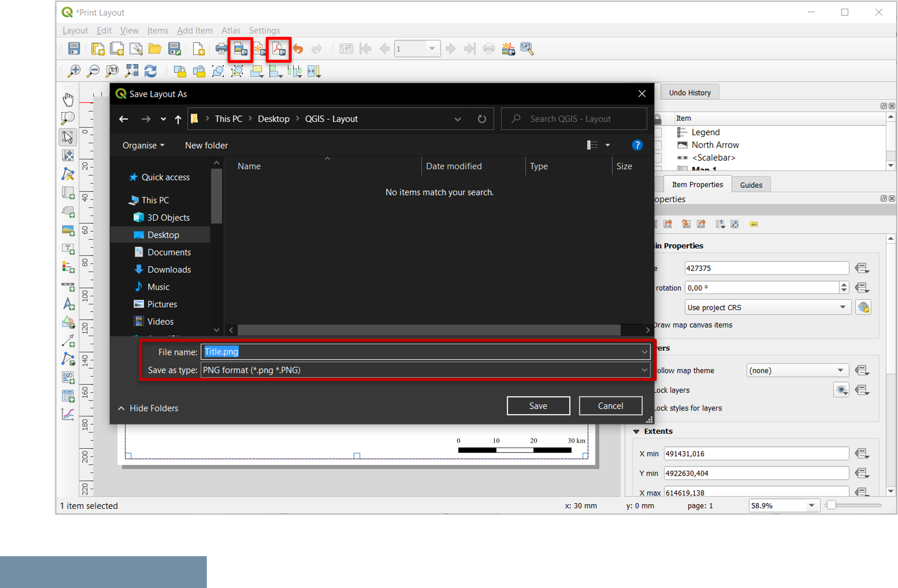Viewport: 898px width, 588px height.
Task: Open the File name dropdown arrow
Action: coord(644,352)
